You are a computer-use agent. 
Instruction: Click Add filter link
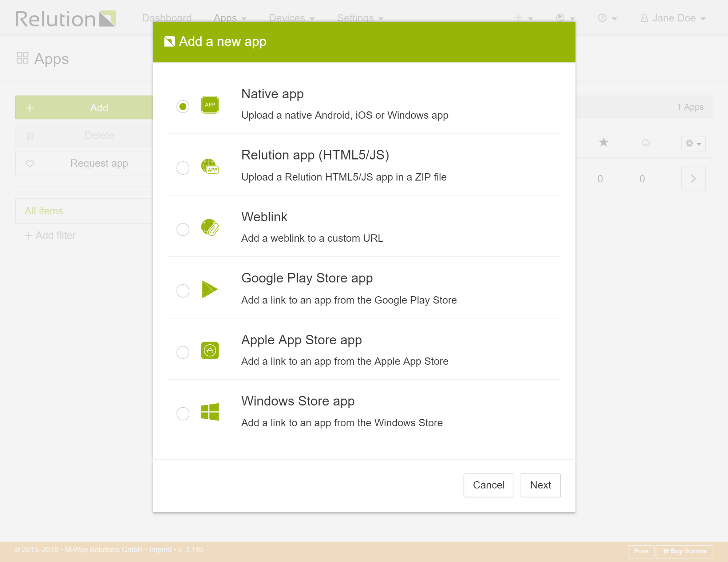(51, 236)
